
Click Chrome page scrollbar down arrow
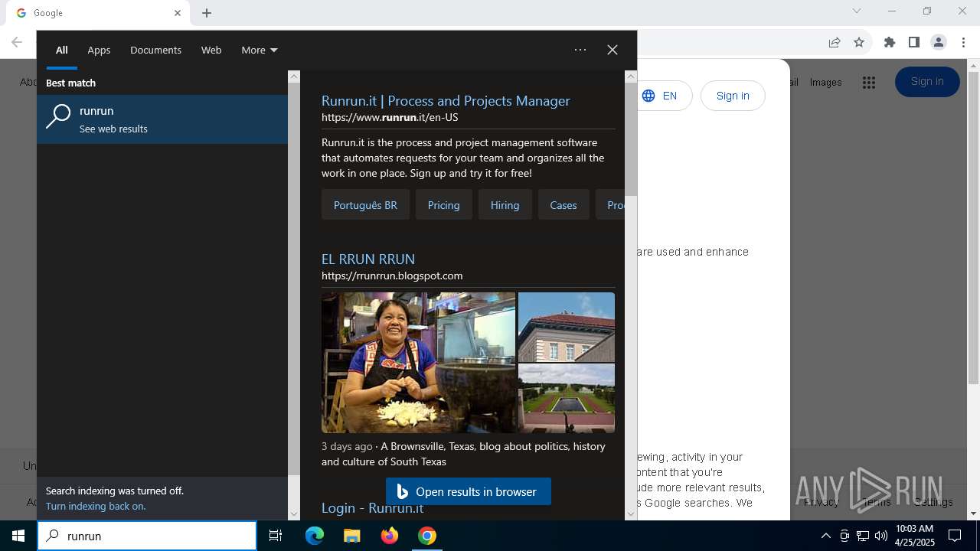coord(973,514)
